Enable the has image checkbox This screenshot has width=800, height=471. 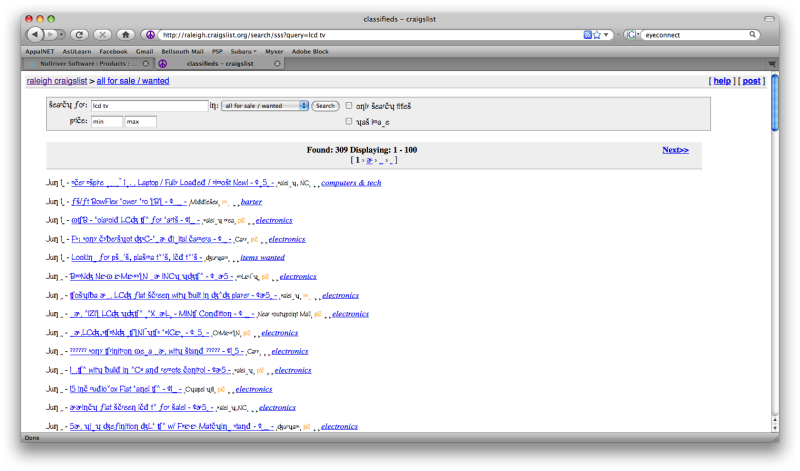(x=349, y=121)
